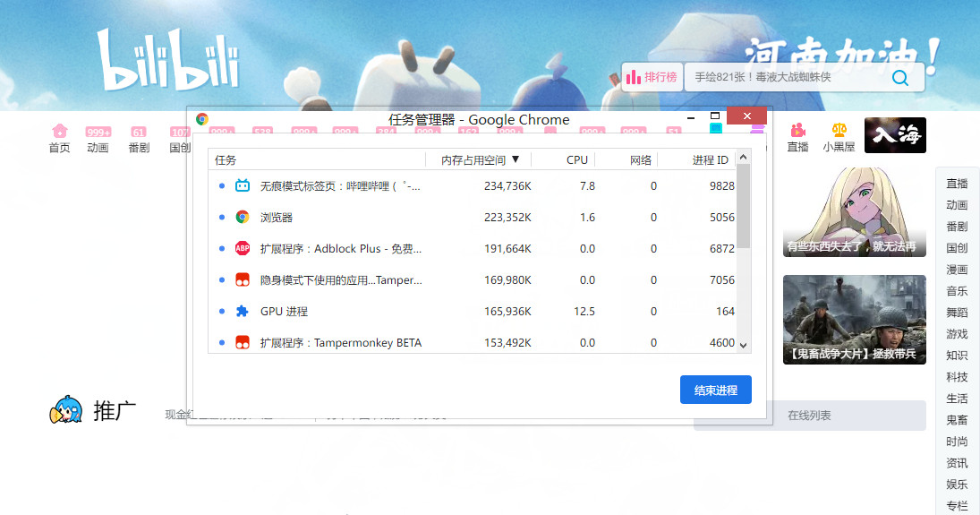This screenshot has height=515, width=980.
Task: Sort by 内存占用空间 column header
Action: (480, 160)
